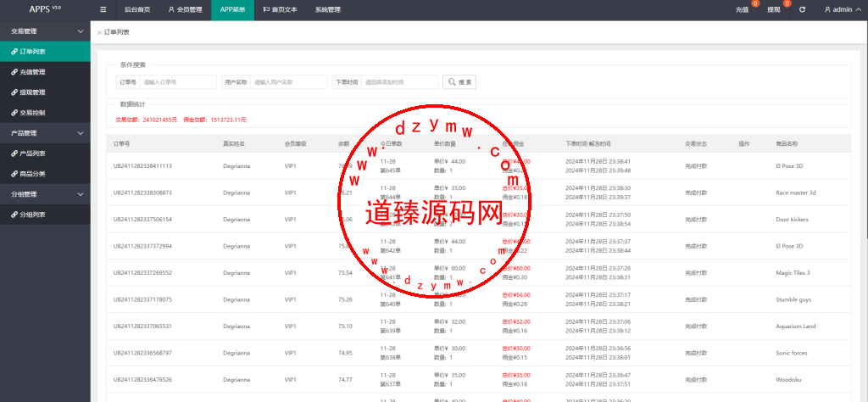Select order number UB2411282337178075
This screenshot has height=402, width=868.
click(x=142, y=299)
